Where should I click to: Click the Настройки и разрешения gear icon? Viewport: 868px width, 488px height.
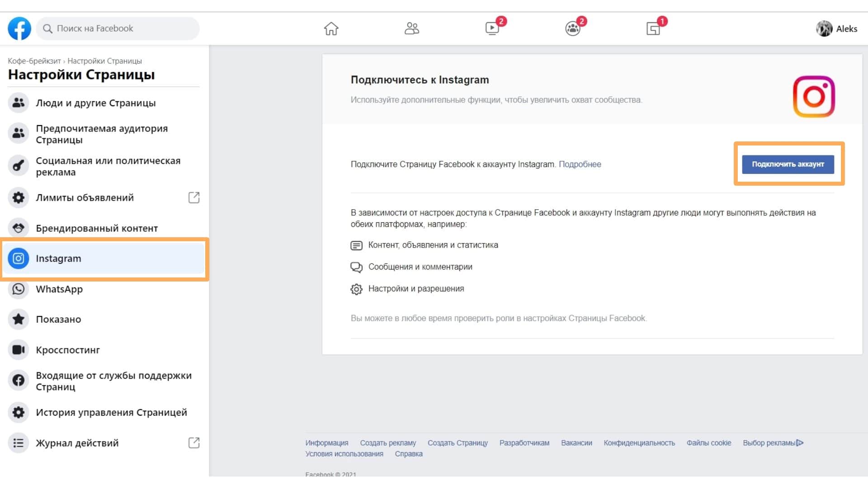(357, 289)
